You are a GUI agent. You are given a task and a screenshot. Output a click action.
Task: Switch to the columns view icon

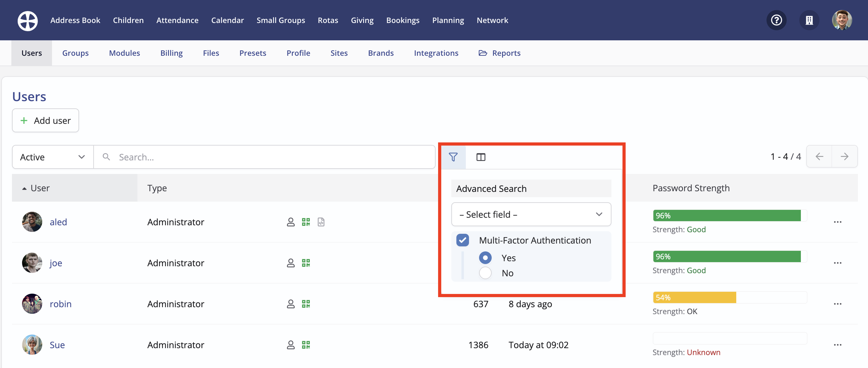pyautogui.click(x=481, y=157)
